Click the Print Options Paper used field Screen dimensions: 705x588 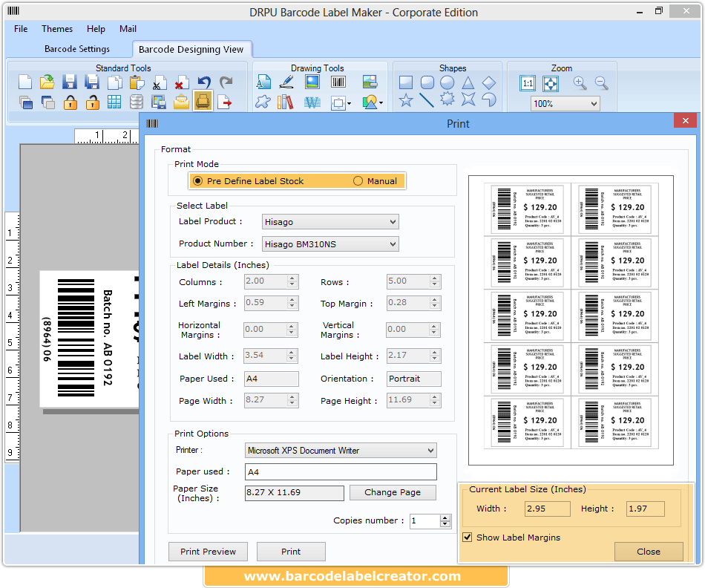[x=341, y=472]
